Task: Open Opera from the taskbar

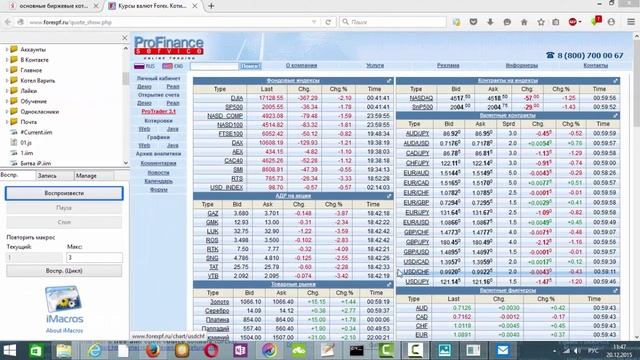Action: click(x=211, y=351)
